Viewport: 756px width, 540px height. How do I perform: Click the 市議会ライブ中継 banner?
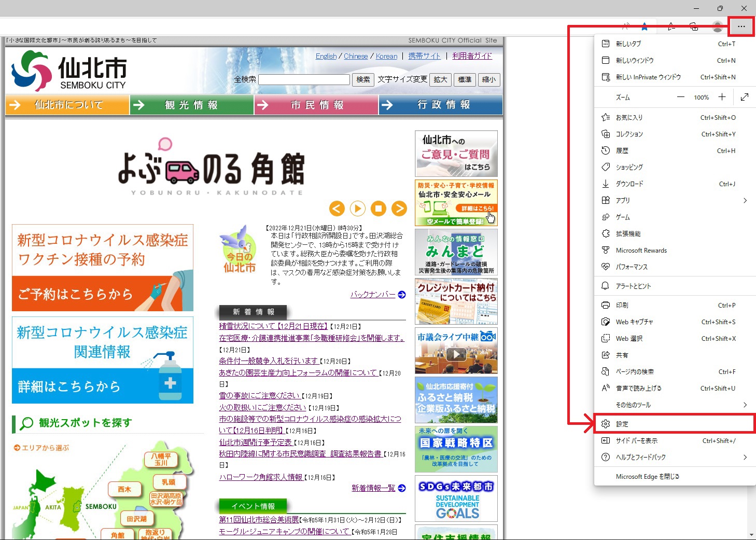point(456,351)
